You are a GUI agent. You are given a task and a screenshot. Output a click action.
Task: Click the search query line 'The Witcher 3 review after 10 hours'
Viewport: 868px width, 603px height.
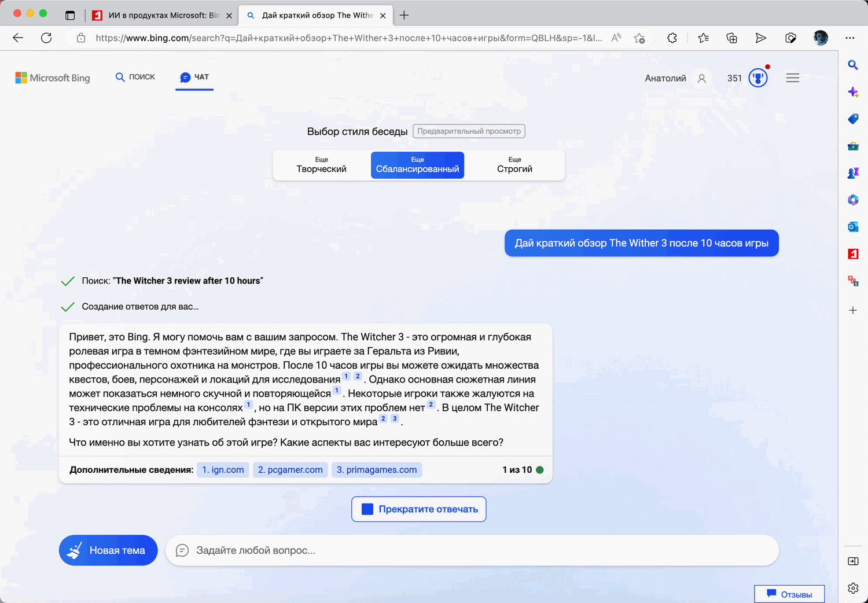(172, 281)
